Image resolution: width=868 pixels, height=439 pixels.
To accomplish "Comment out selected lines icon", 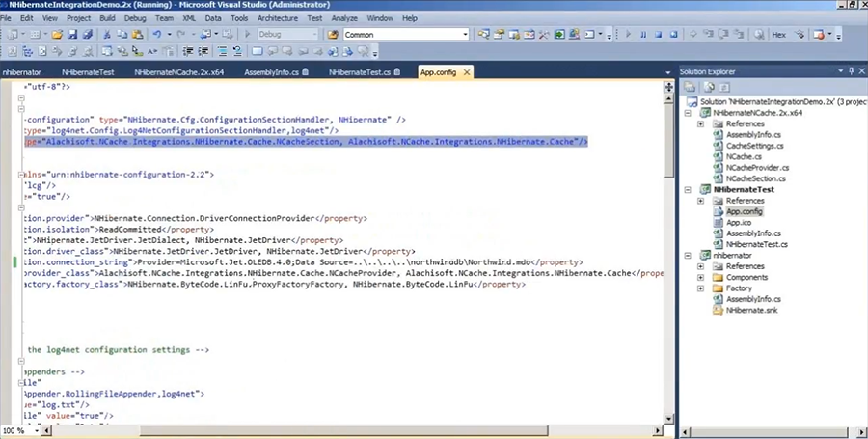I will 223,51.
